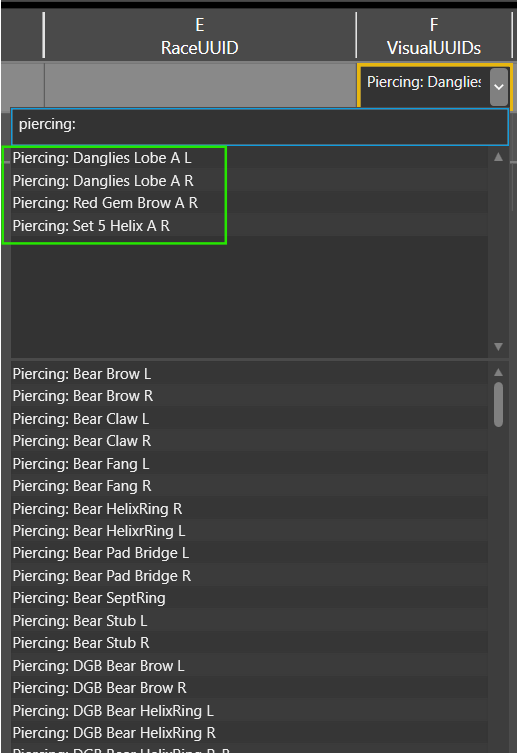Screen dimensions: 517x753
Task: Click up arrow of available piercings scrollbar
Action: [x=498, y=372]
